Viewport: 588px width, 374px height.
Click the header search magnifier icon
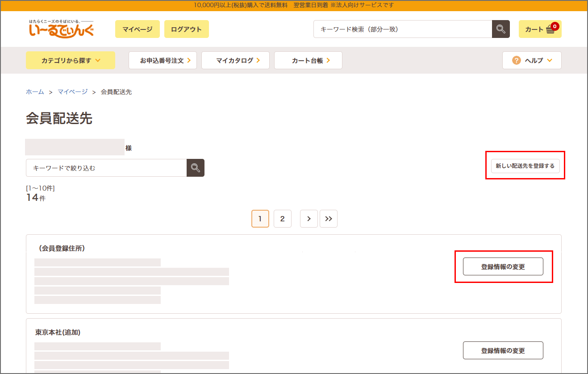500,29
